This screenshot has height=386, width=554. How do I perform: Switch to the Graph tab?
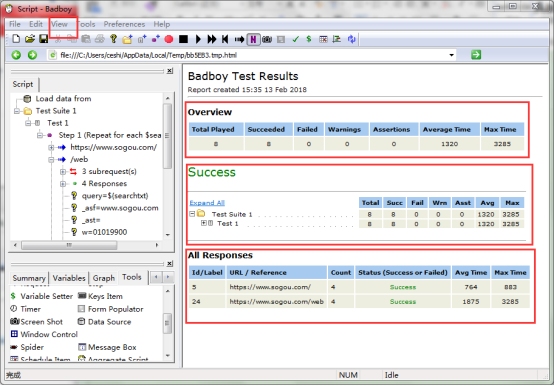[x=104, y=278]
